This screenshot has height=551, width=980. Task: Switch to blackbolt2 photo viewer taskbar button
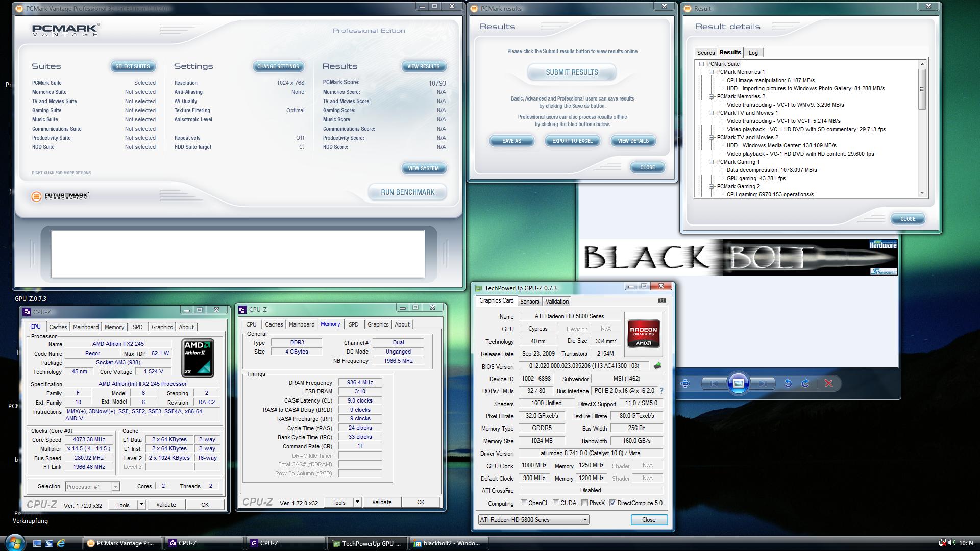[449, 543]
